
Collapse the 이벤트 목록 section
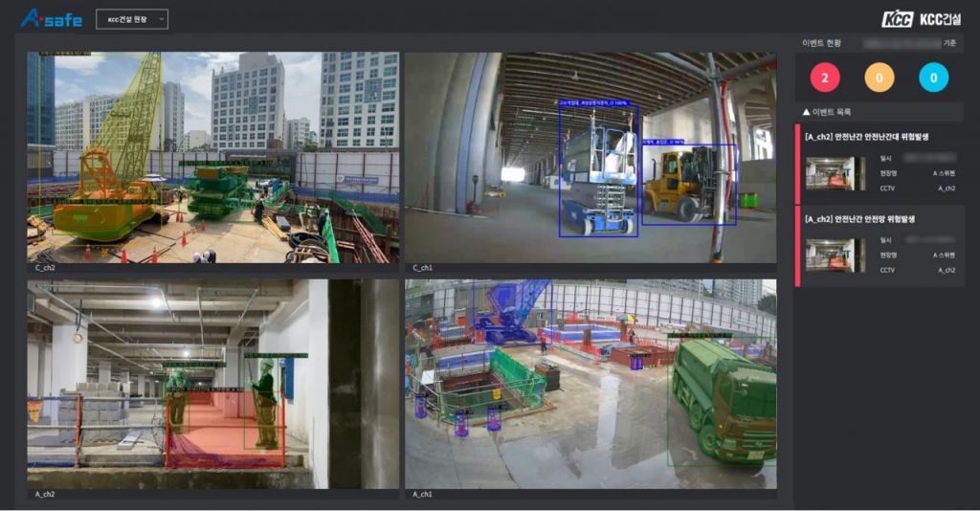(807, 112)
